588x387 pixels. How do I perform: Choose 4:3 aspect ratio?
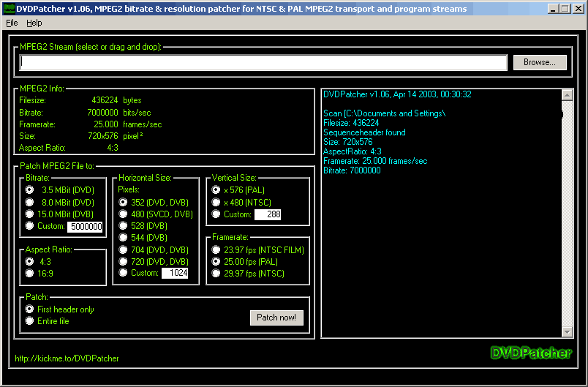[29, 261]
